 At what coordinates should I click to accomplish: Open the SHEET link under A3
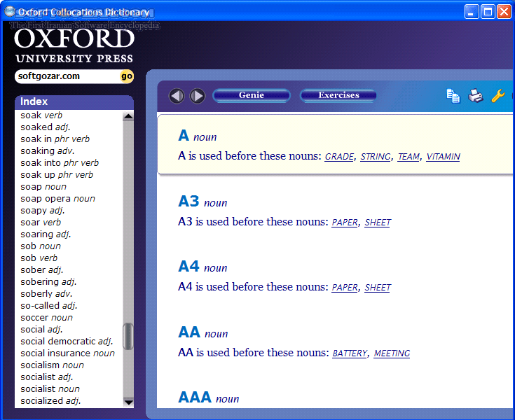[x=378, y=223]
